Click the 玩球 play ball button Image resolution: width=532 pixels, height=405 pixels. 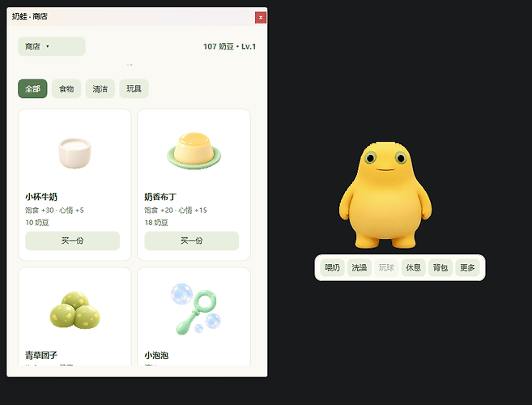click(386, 268)
